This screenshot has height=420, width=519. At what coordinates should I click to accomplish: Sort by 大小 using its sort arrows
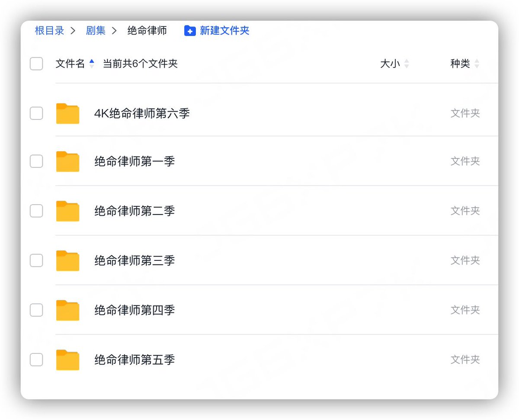[407, 64]
